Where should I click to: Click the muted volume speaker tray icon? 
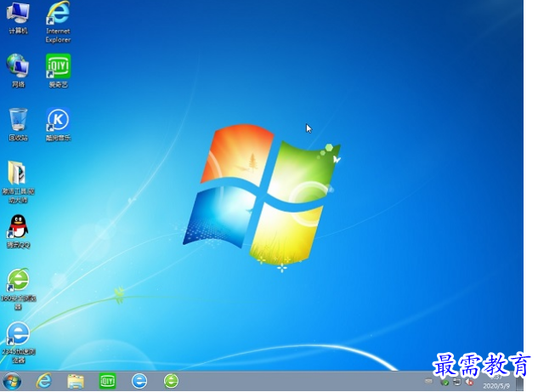(469, 382)
